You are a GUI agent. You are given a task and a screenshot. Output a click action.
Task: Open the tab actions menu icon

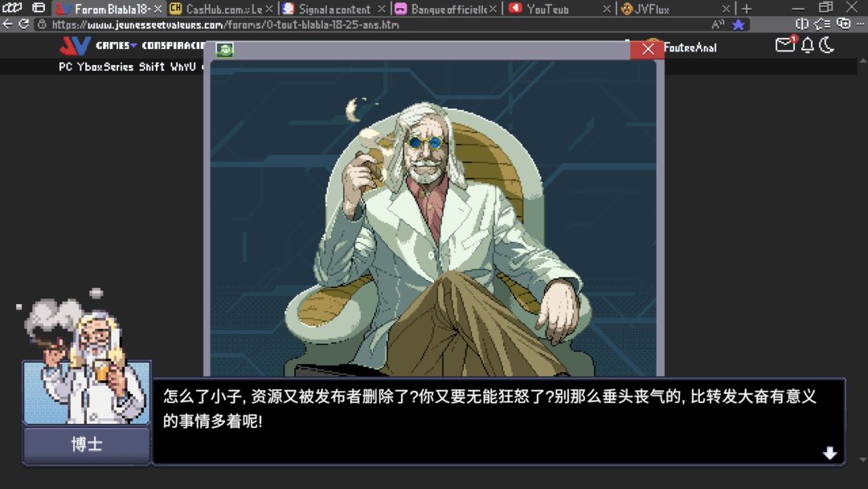[39, 8]
